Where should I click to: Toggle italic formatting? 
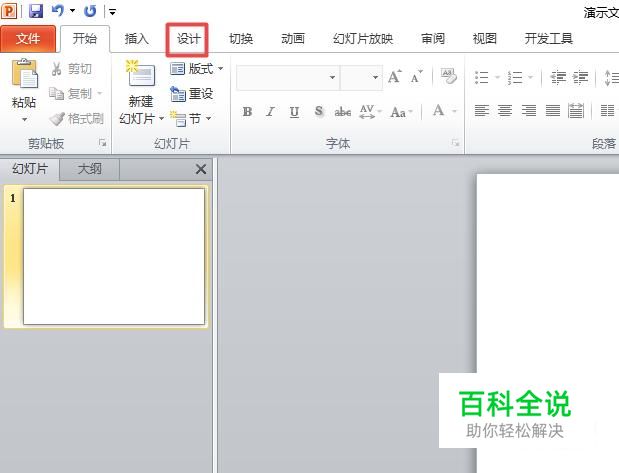point(270,112)
